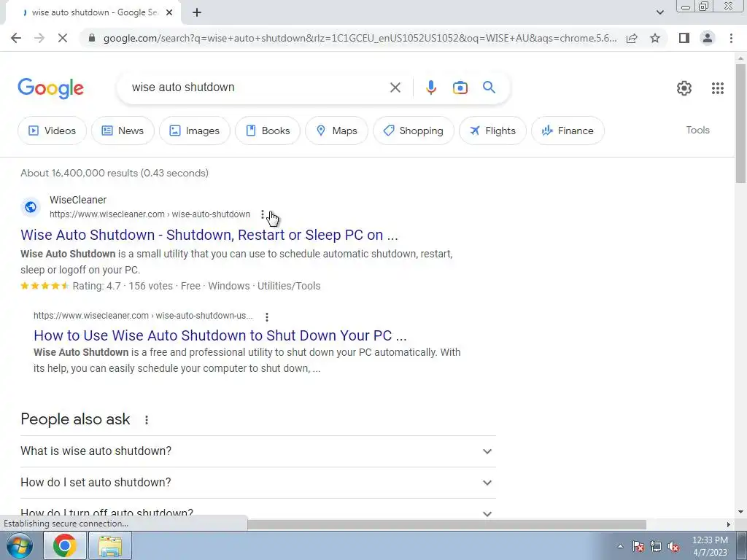Open the taskbar clock 12:33 PM

click(710, 546)
